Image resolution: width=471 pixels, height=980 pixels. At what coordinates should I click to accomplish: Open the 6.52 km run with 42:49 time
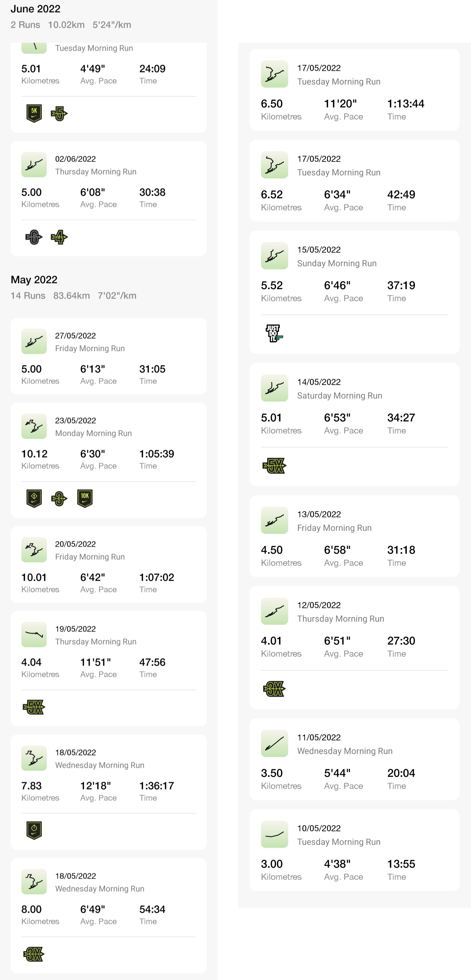click(354, 181)
